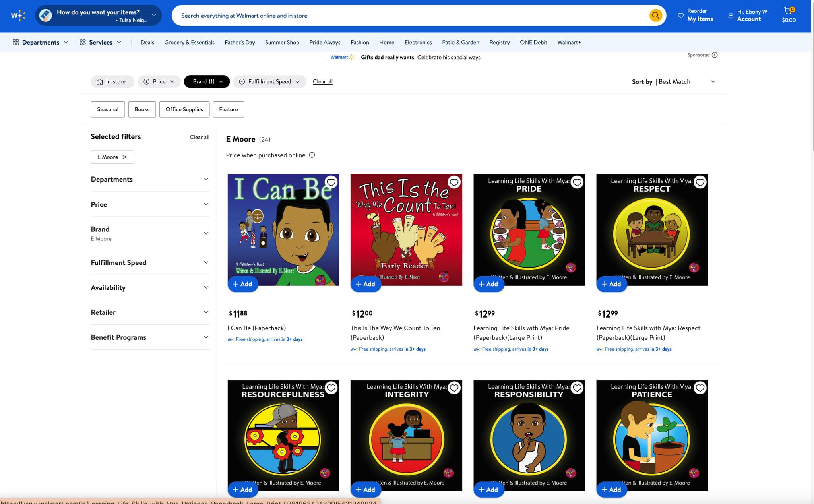Open Electronics in the navigation bar

click(418, 42)
